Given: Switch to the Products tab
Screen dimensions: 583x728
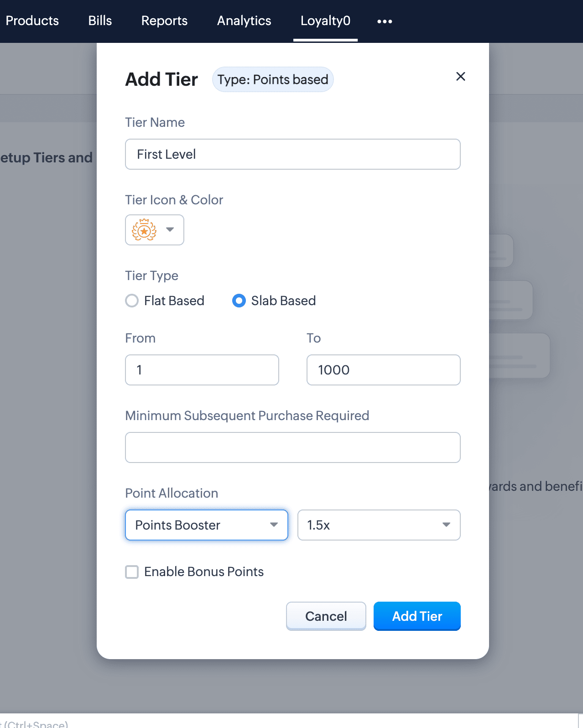Looking at the screenshot, I should 32,21.
